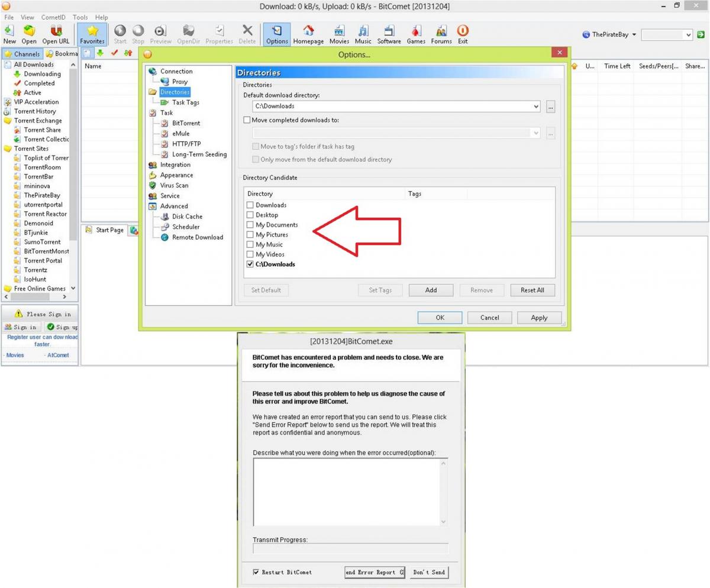This screenshot has width=710, height=588.
Task: Enable Move completed downloads to checkbox
Action: pos(247,120)
